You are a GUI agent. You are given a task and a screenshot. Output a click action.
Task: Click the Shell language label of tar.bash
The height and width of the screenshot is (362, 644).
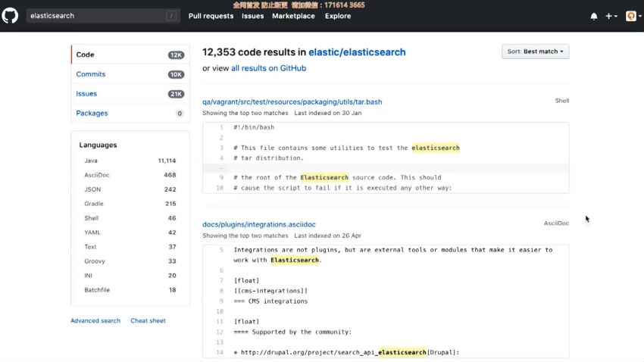(562, 101)
